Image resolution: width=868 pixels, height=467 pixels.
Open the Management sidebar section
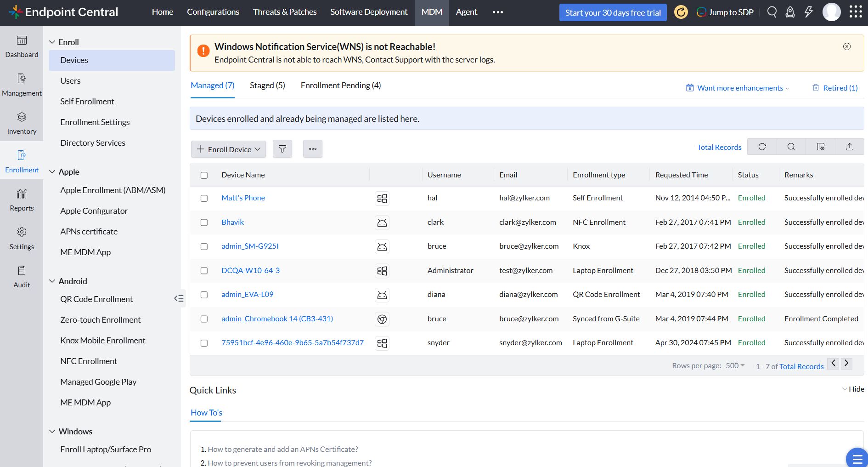point(22,85)
